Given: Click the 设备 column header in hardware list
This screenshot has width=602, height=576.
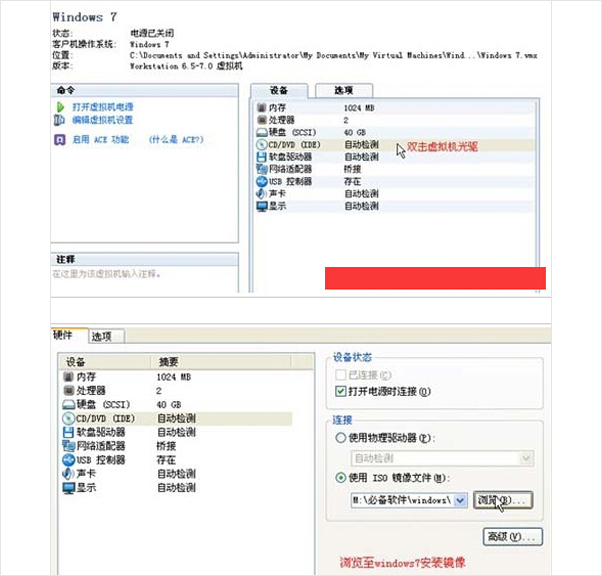Looking at the screenshot, I should [x=104, y=362].
